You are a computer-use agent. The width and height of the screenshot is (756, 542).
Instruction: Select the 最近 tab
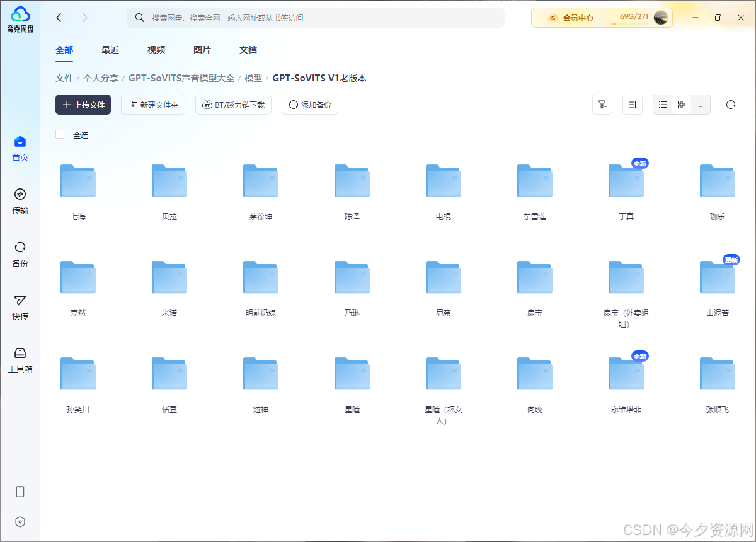110,50
